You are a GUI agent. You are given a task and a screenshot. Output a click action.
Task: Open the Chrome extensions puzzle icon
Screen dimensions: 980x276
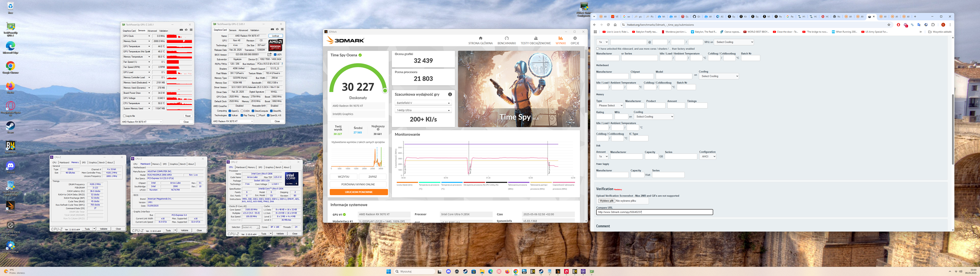pos(933,25)
